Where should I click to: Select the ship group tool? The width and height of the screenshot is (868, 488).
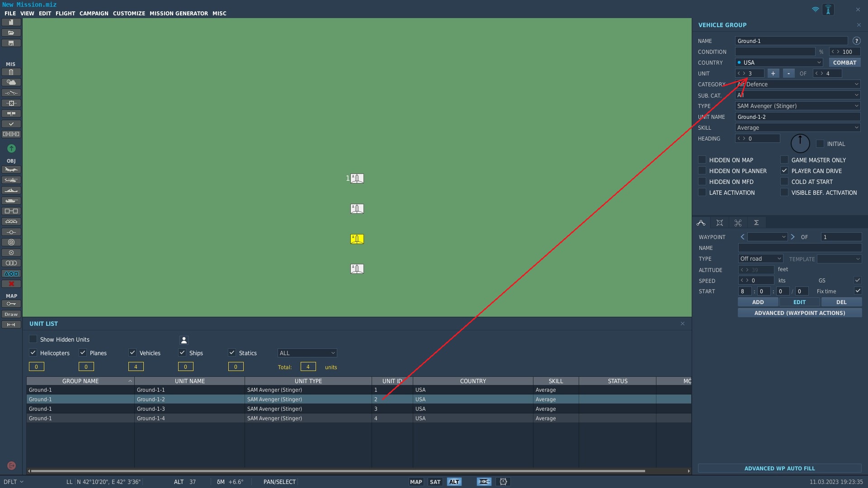coord(11,190)
